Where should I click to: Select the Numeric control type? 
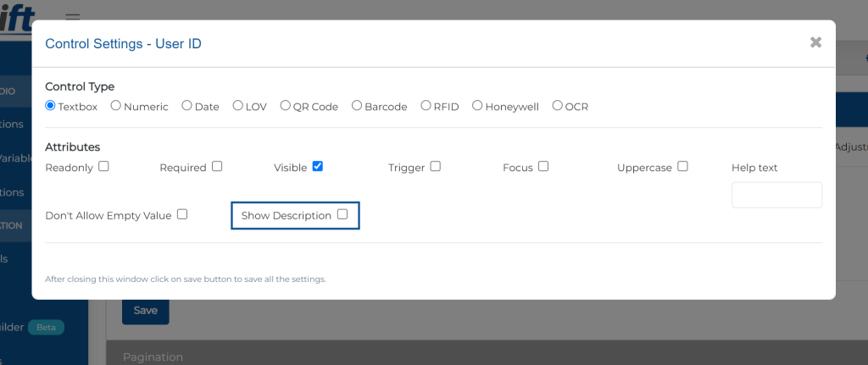click(x=115, y=105)
